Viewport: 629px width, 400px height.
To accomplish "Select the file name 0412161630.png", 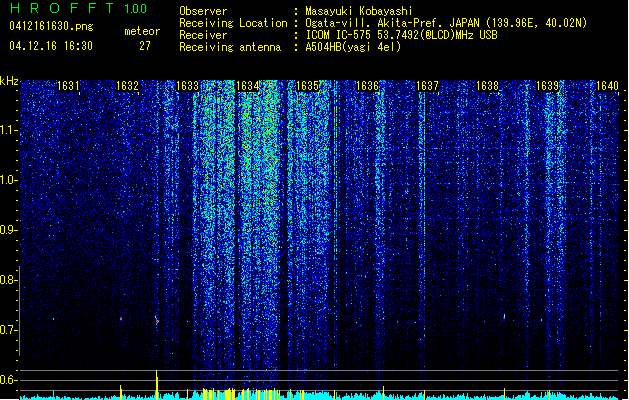I will [51, 26].
